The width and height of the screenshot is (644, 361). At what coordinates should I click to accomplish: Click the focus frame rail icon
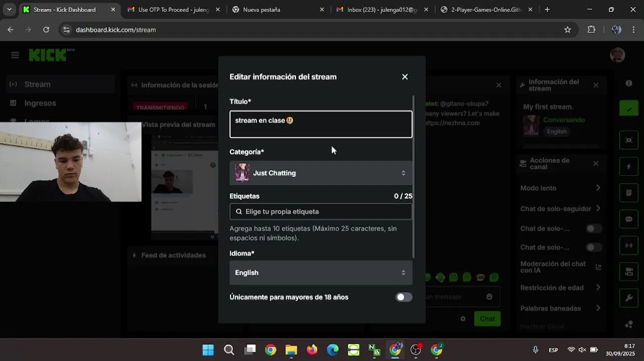[x=629, y=140]
